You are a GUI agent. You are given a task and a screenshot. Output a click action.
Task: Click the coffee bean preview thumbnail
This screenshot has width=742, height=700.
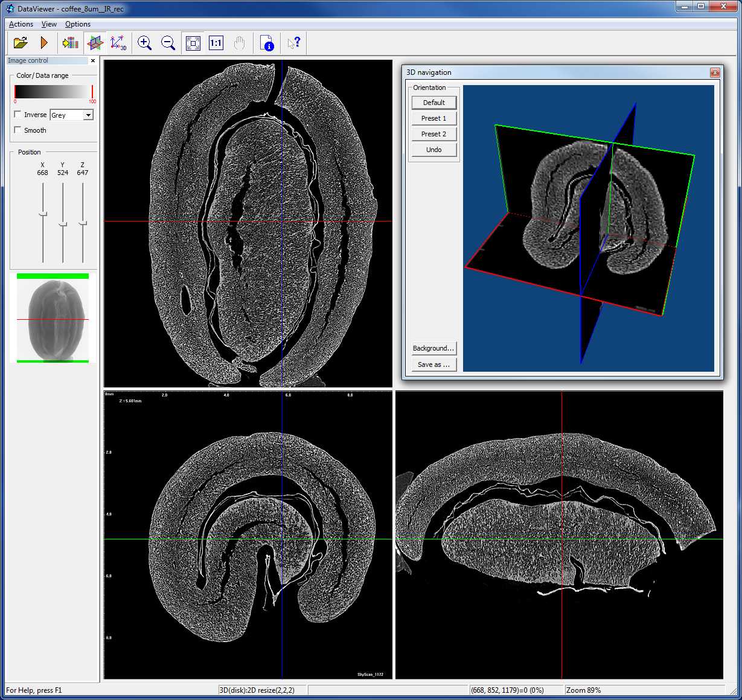(x=53, y=318)
